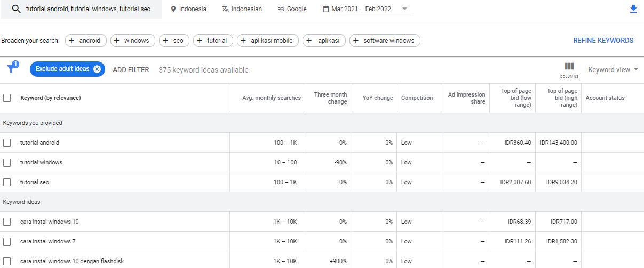Click the Indonesia location pin icon
644x268 pixels.
173,9
